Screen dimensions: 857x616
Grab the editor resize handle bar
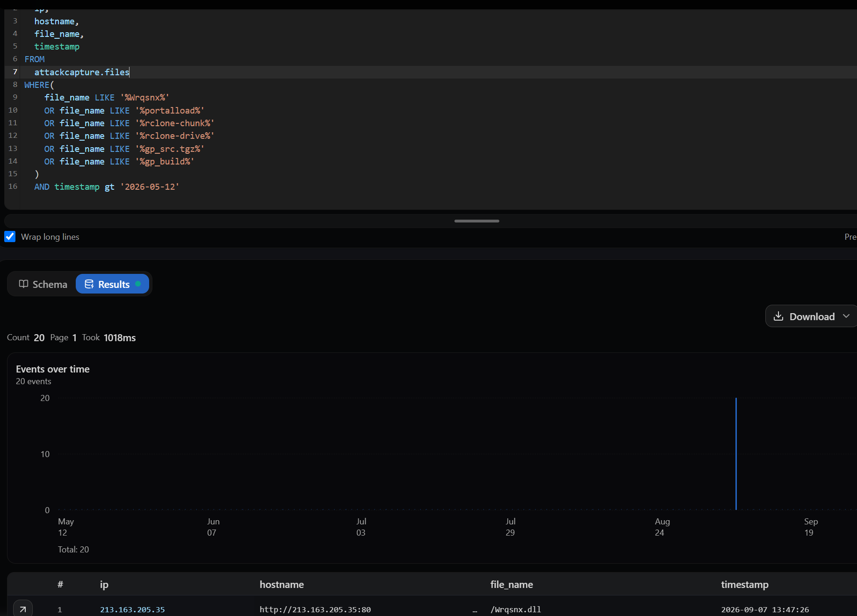pos(476,221)
